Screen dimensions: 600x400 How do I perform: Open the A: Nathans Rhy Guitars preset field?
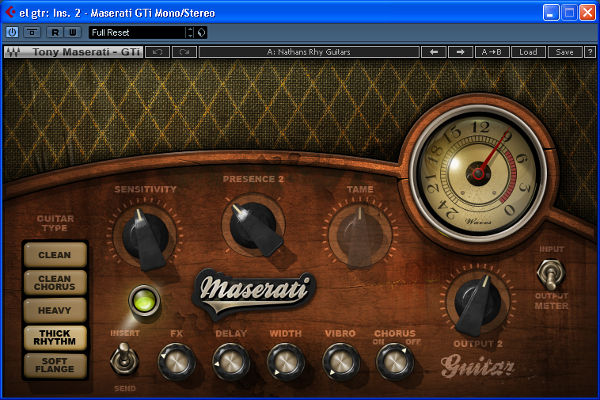309,52
